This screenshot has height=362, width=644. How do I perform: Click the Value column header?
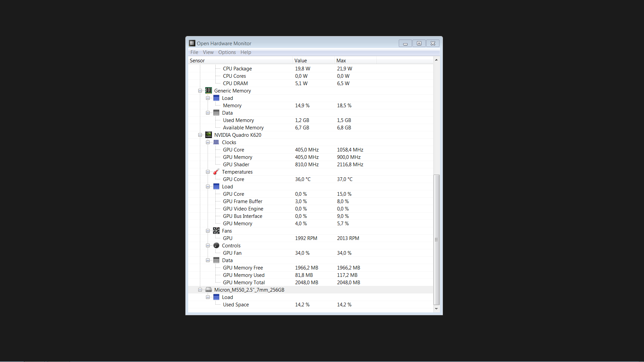tap(313, 61)
